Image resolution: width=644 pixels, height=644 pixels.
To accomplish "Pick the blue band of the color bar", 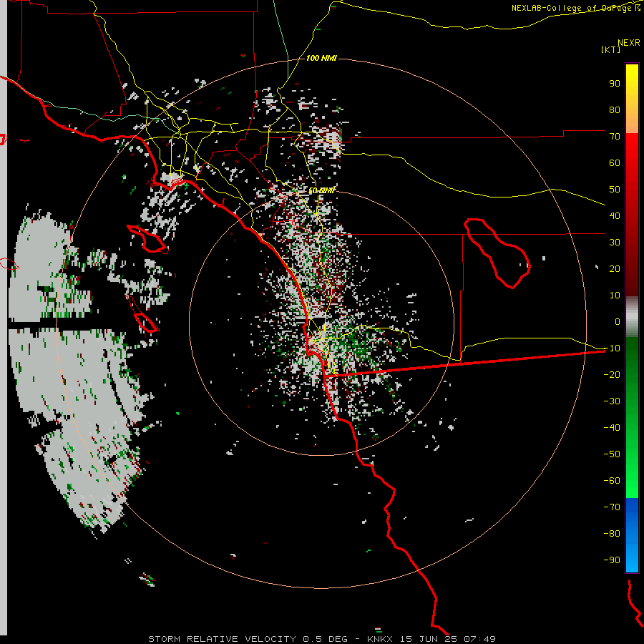I will click(632, 535).
